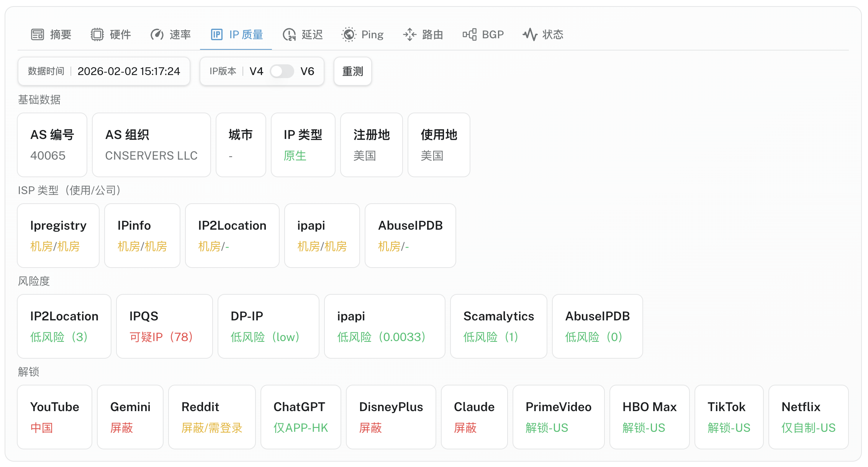
Task: Click the summary (摘要) tab icon
Action: point(38,34)
